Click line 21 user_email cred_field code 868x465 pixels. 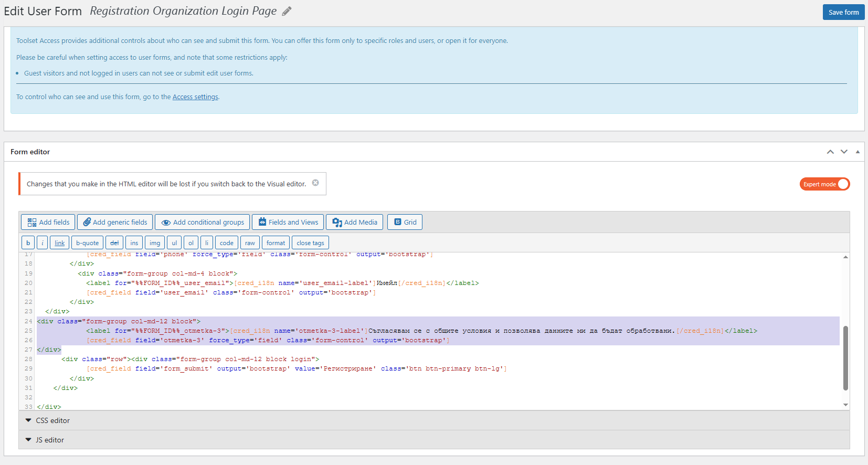click(x=231, y=292)
